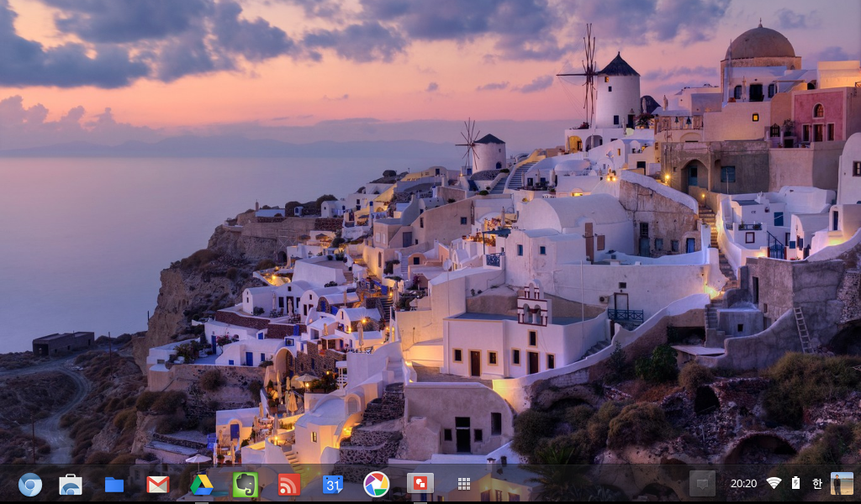Viewport: 861px width, 504px height.
Task: Open Wi-Fi network status in the tray
Action: [x=774, y=484]
